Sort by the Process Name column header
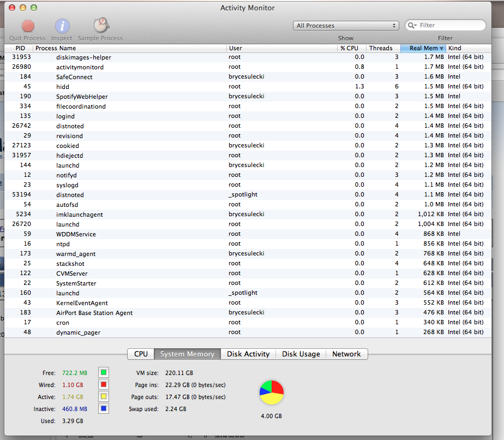Screen dimensions: 504x440 (x=130, y=48)
